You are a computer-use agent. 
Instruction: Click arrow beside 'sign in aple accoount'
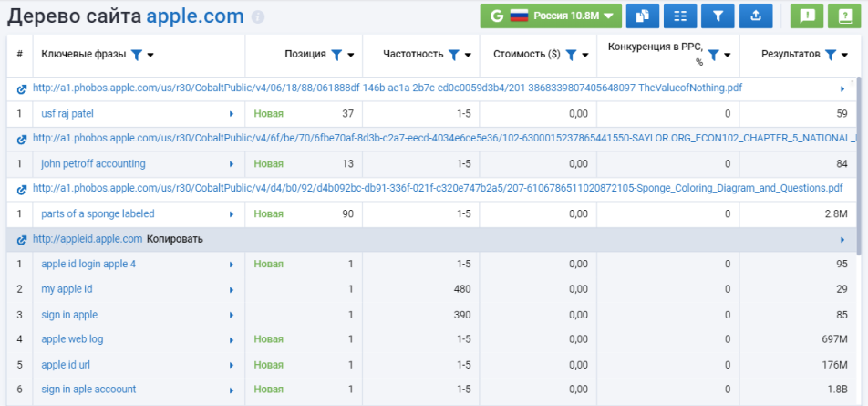click(x=232, y=390)
